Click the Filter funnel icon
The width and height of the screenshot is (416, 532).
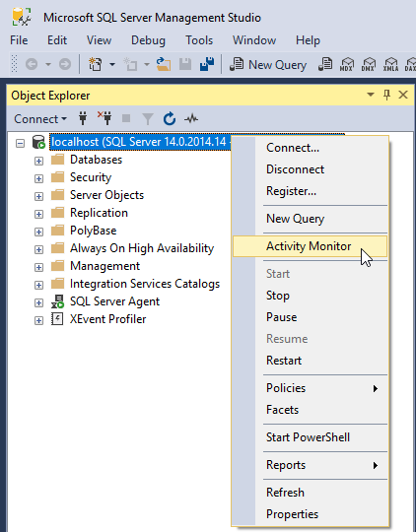pyautogui.click(x=148, y=119)
